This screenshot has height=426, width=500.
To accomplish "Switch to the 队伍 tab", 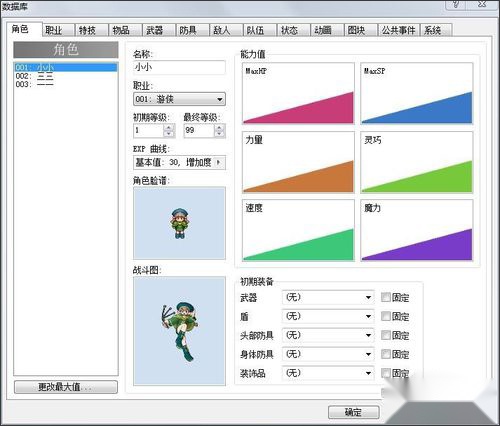I will coord(260,30).
